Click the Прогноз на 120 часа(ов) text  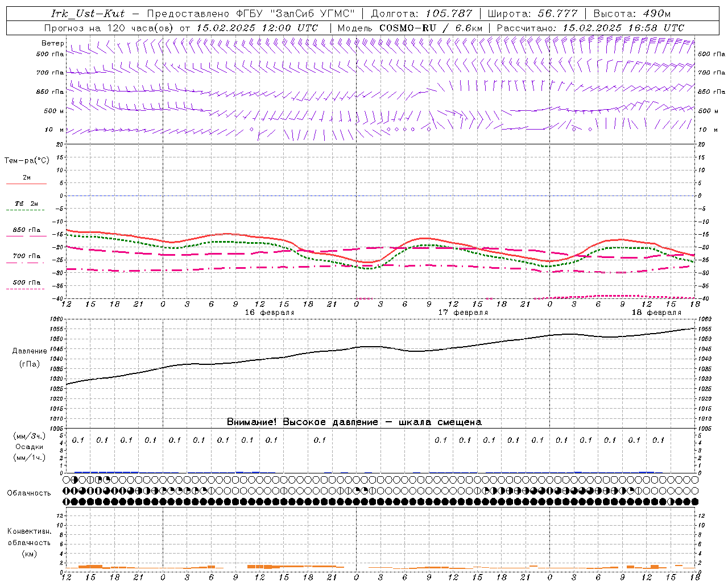coord(109,28)
